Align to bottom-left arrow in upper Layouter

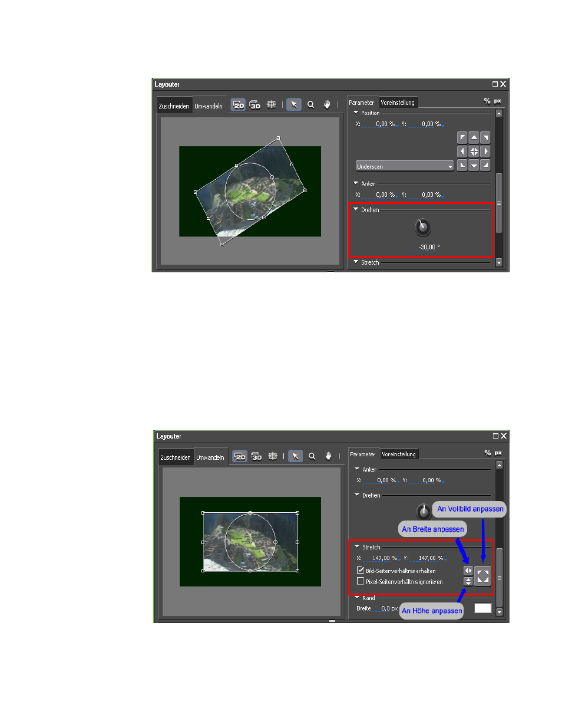click(462, 165)
